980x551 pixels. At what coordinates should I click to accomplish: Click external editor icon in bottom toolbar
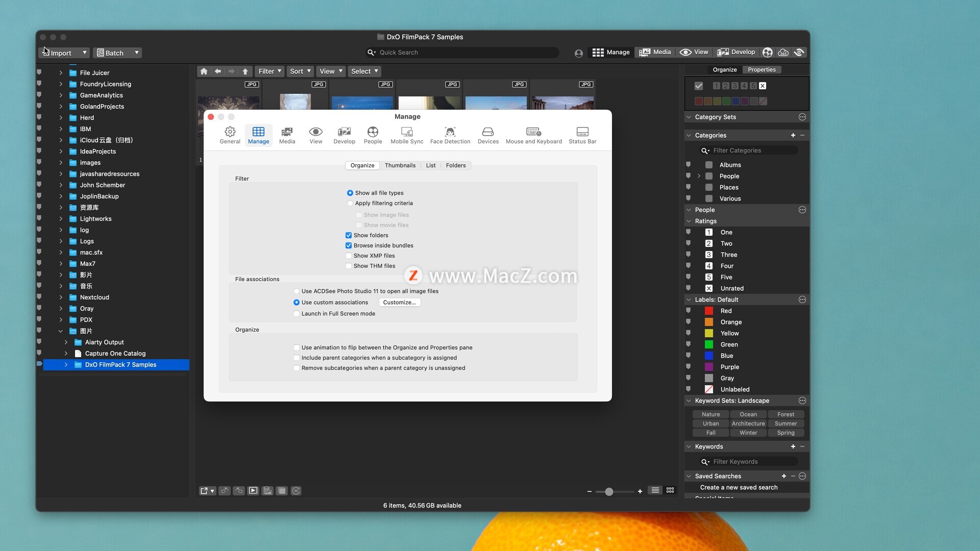coord(207,491)
